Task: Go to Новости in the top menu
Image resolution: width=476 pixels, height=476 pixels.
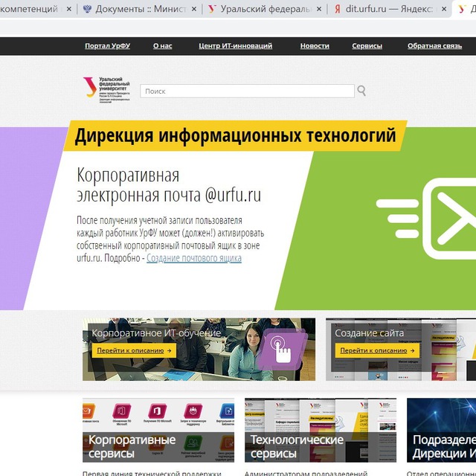Action: coord(315,46)
